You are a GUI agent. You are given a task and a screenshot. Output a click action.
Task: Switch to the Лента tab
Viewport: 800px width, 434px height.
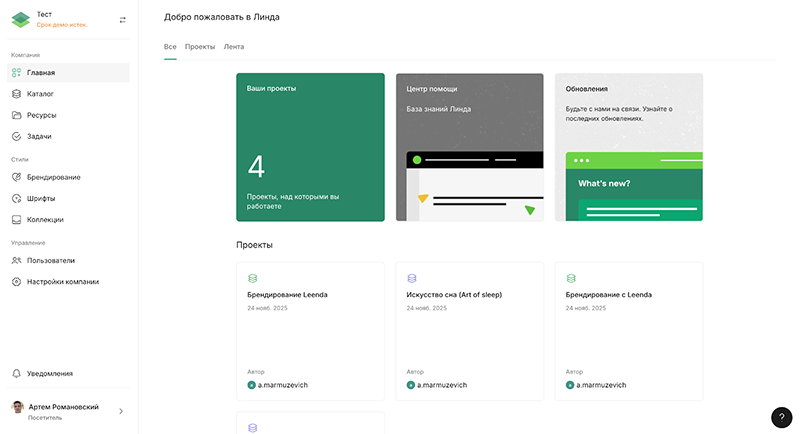click(x=234, y=47)
